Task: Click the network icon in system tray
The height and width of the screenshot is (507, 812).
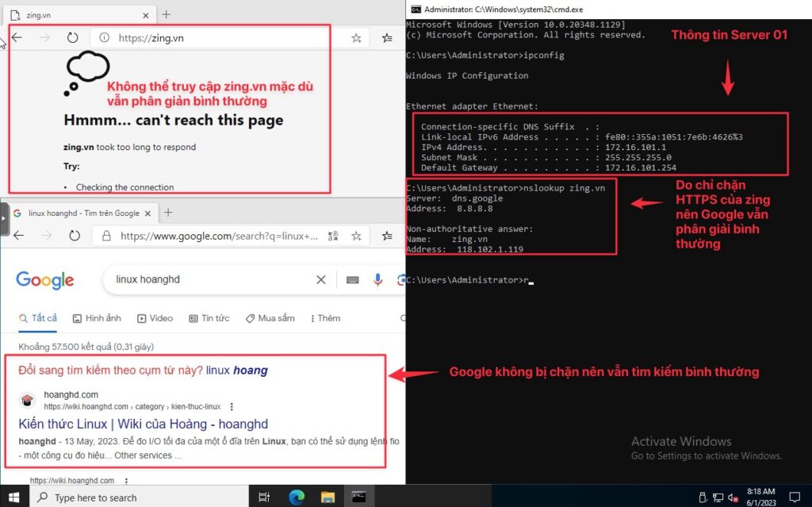Action: (x=718, y=497)
